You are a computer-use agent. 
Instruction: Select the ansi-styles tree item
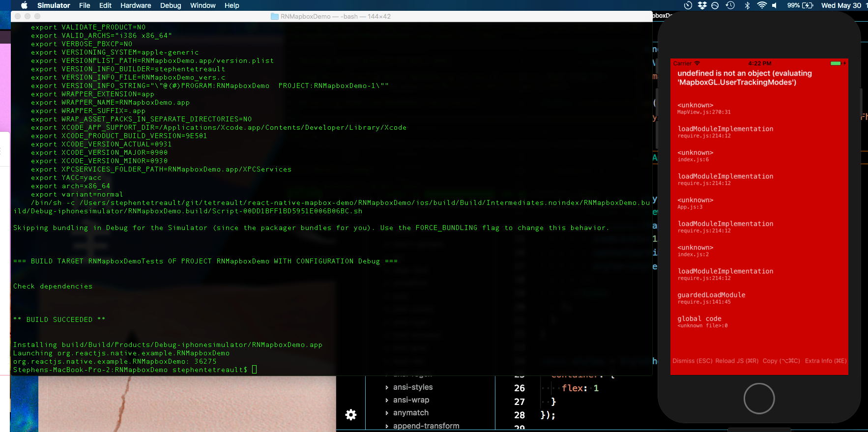click(x=413, y=387)
